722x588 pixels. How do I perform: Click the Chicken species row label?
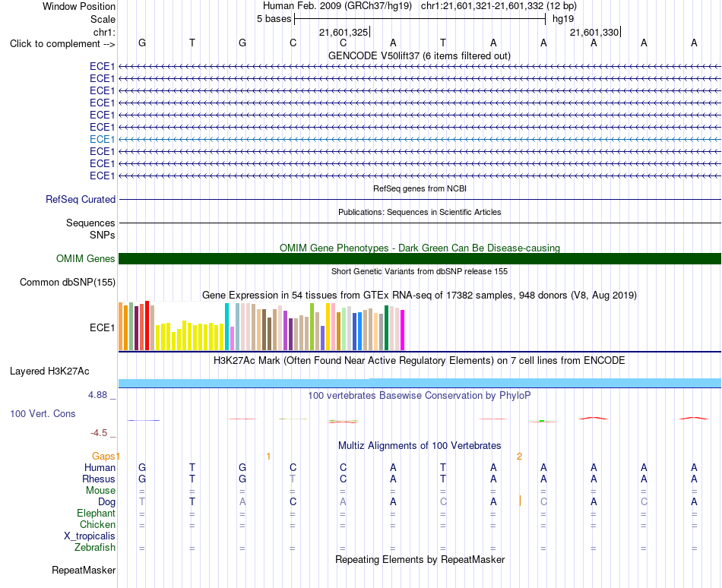click(x=97, y=524)
